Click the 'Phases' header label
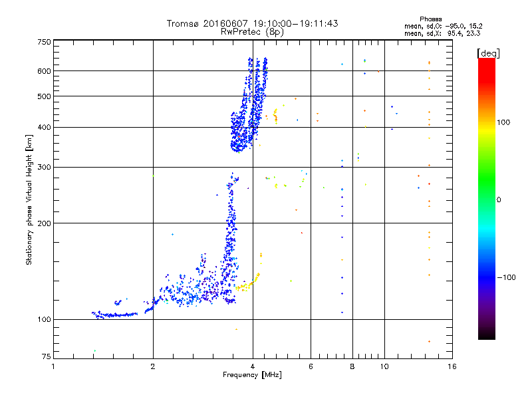 point(430,19)
